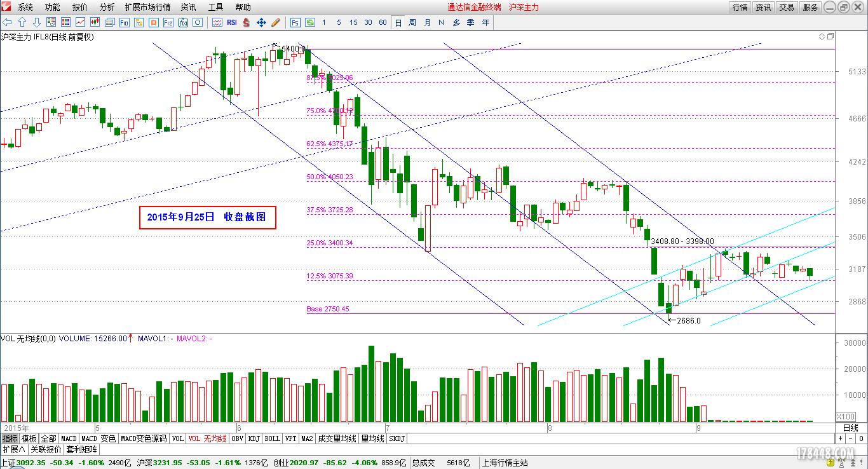Click the 服务 button
Image resolution: width=868 pixels, height=469 pixels.
pyautogui.click(x=810, y=7)
